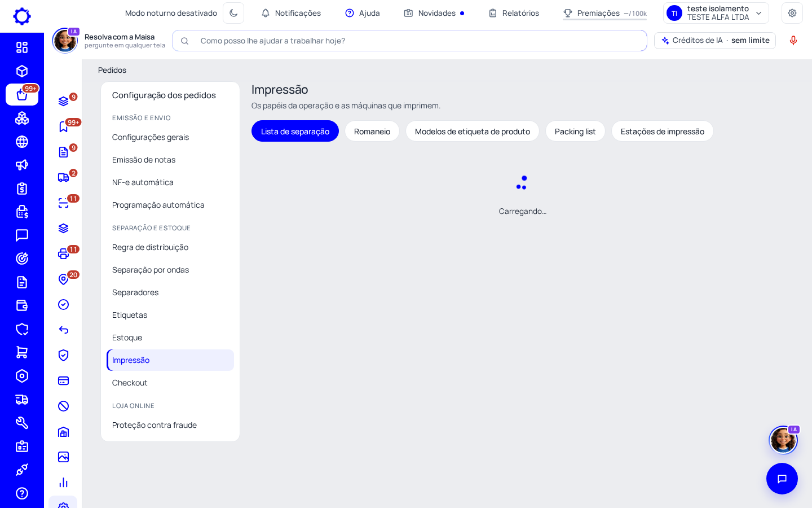Open the credit card icon in secondary sidebar
Image resolution: width=812 pixels, height=508 pixels.
[64, 380]
